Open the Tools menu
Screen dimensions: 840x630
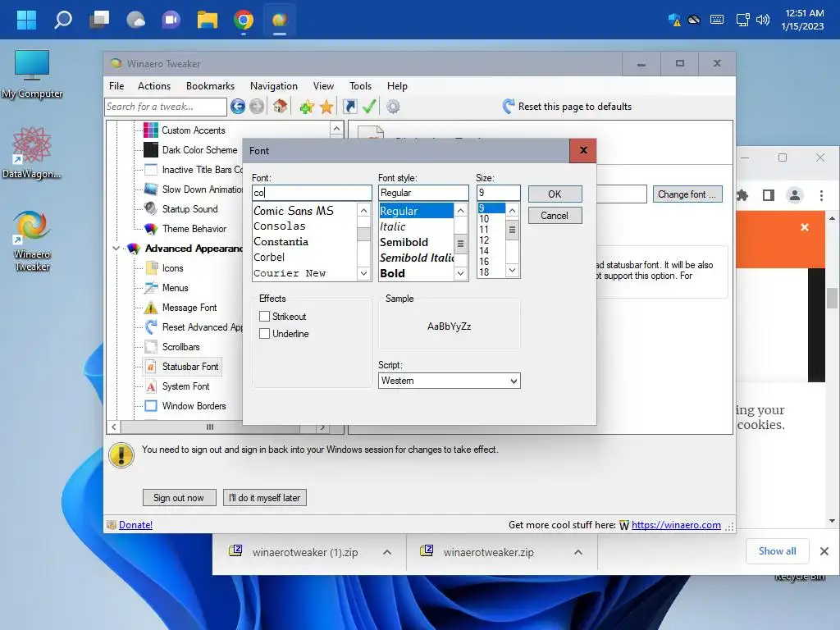pyautogui.click(x=360, y=85)
